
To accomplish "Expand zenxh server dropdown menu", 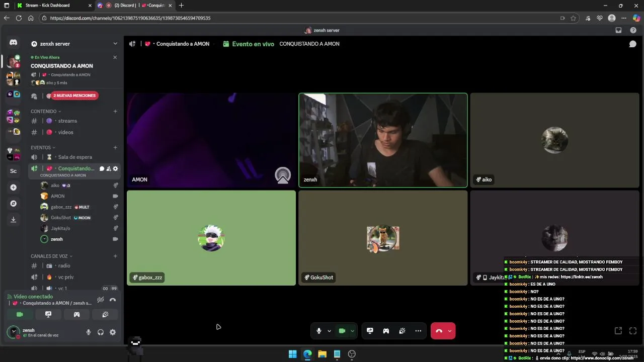I will (115, 44).
